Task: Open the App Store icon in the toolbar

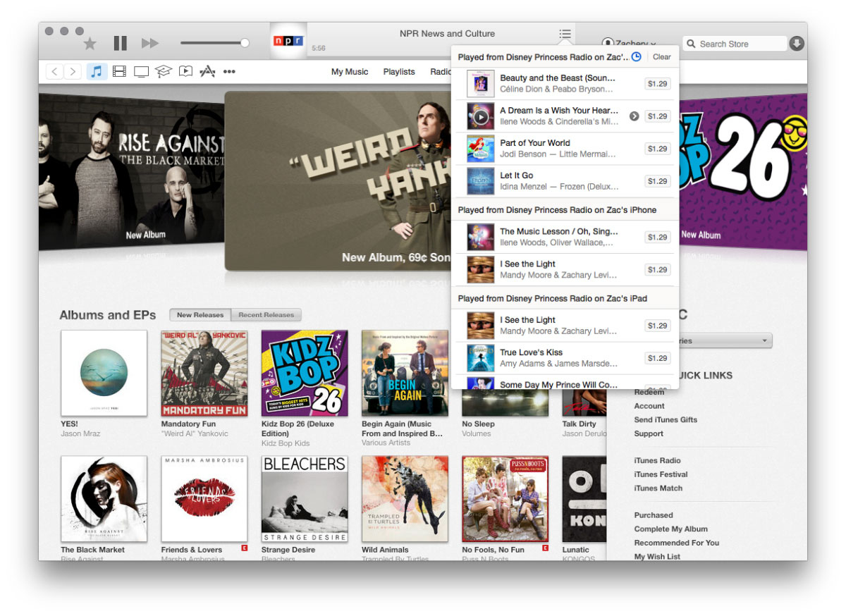Action: tap(207, 71)
